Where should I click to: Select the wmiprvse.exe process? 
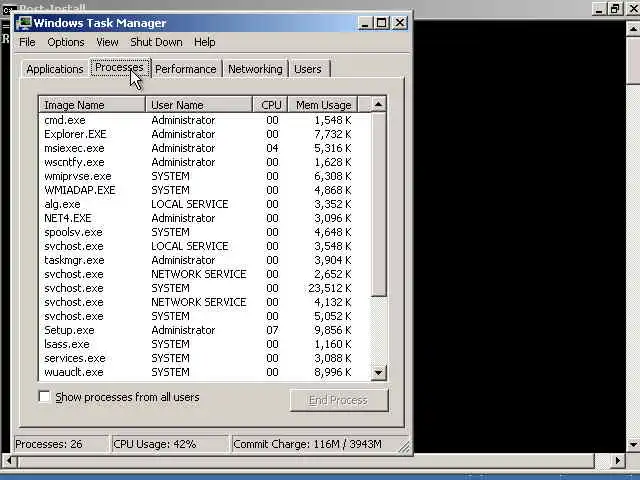204,176
